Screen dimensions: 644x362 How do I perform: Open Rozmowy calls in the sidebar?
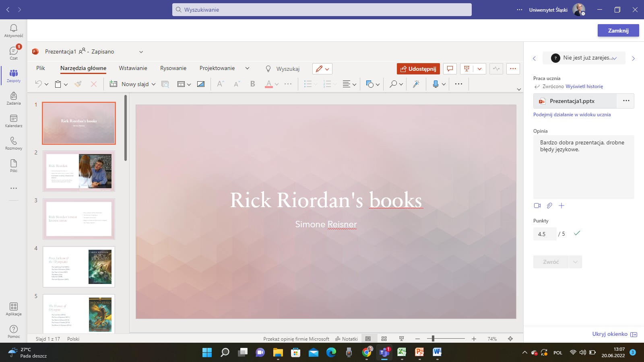[14, 143]
